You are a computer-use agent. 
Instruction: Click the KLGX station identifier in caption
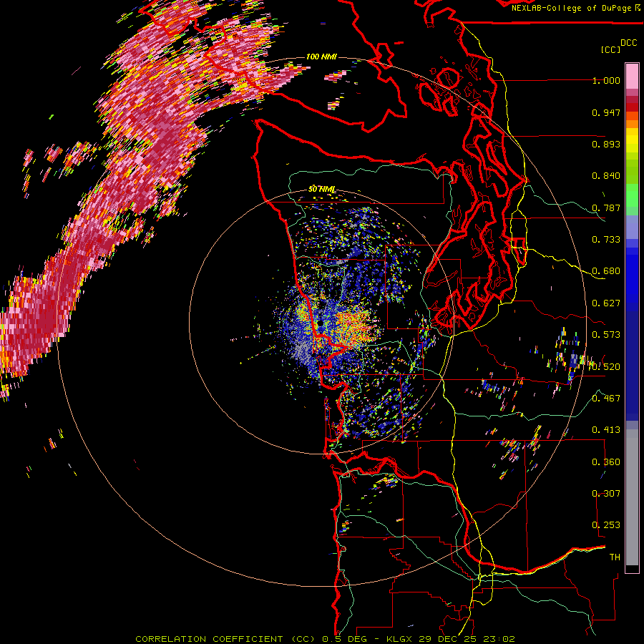coord(399,639)
